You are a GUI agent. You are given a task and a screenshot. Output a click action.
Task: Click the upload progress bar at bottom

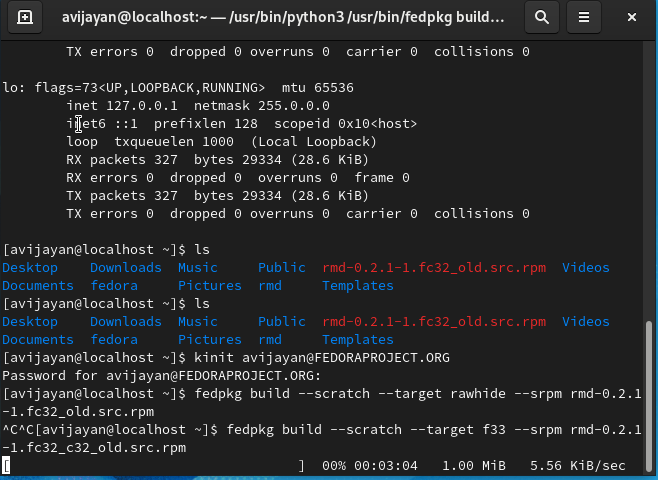tap(153, 466)
